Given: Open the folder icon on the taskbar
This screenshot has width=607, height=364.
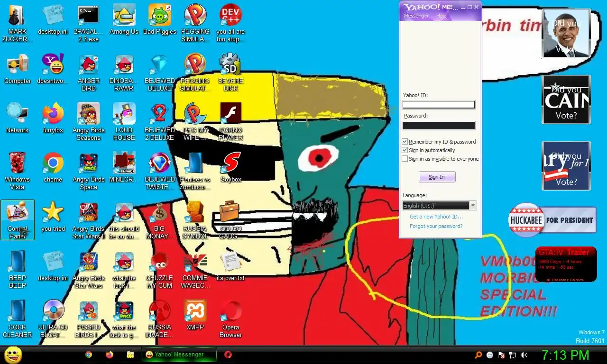Looking at the screenshot, I should pyautogui.click(x=130, y=355).
